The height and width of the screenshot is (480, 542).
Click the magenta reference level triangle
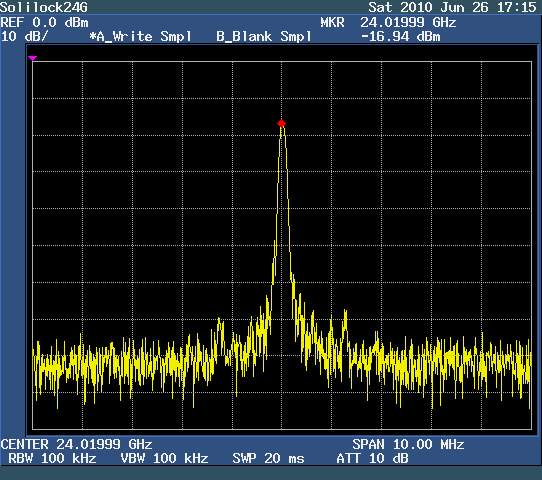click(x=32, y=58)
